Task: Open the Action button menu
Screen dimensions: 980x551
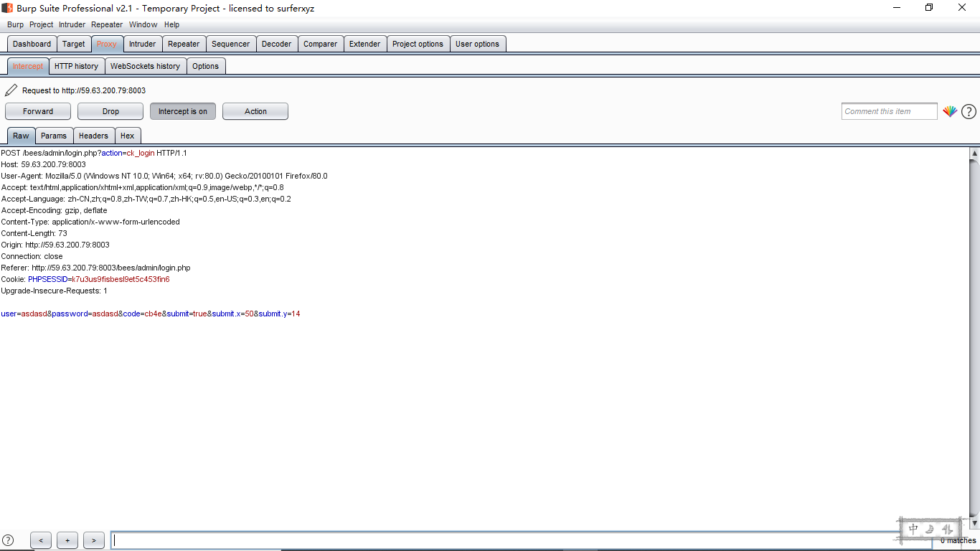Action: coord(255,111)
